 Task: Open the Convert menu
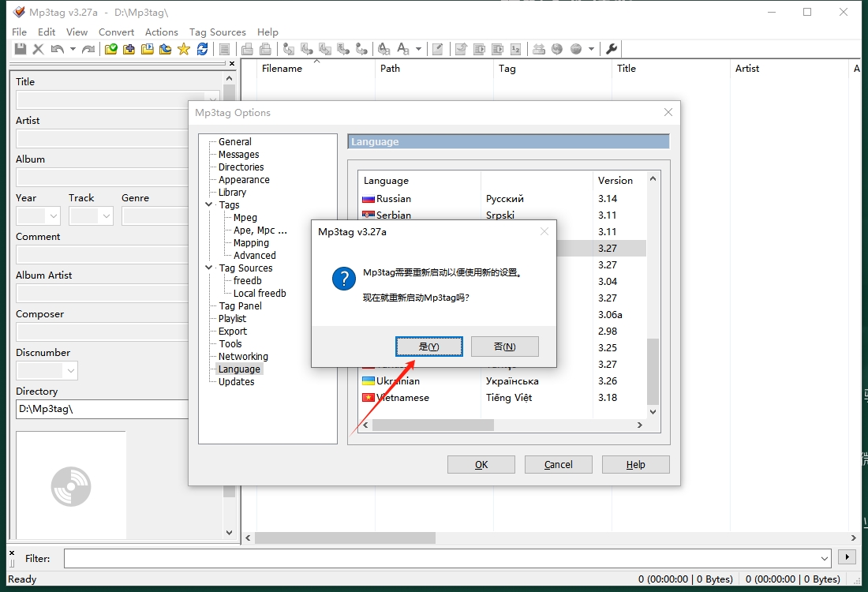point(116,32)
